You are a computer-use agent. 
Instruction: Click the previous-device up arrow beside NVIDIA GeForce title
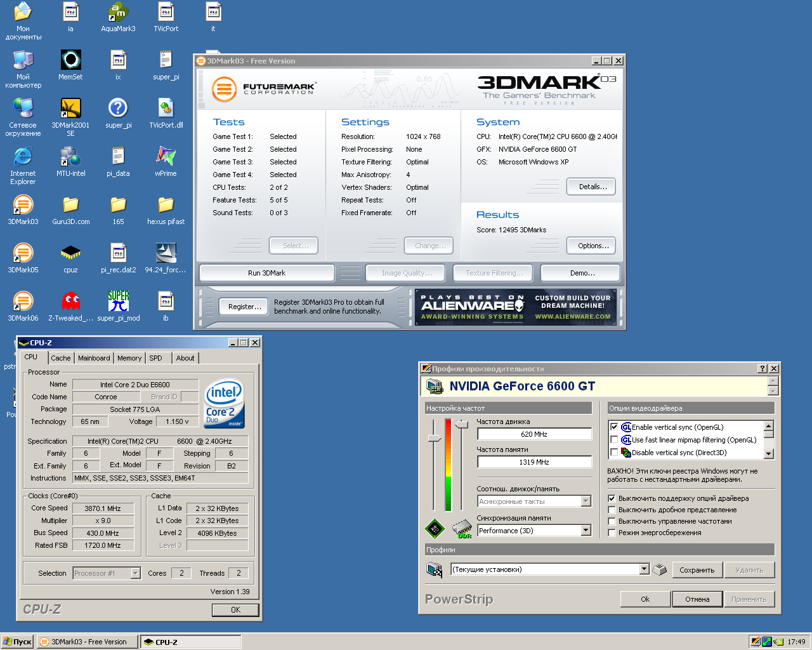773,381
